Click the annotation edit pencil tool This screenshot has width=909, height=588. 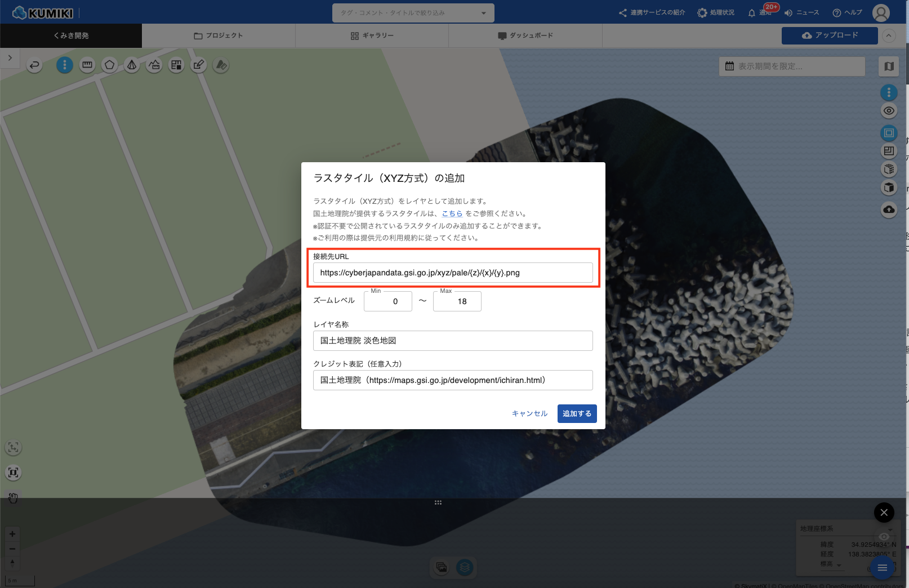point(198,65)
